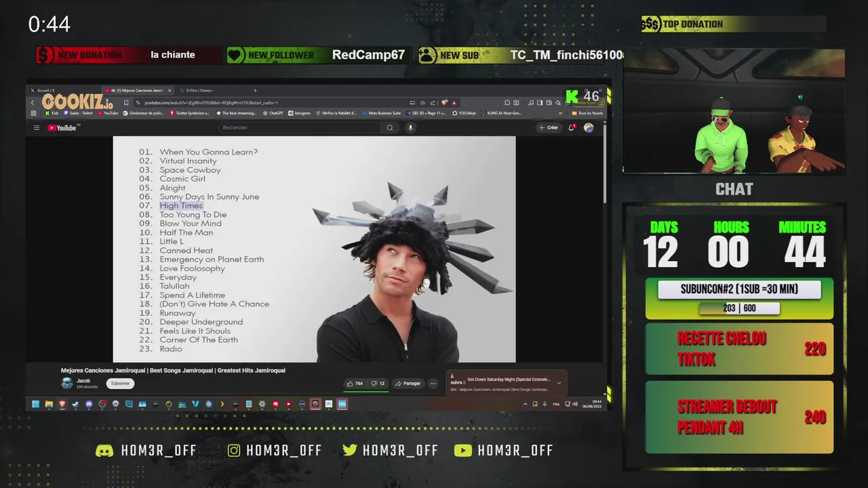Image resolution: width=868 pixels, height=488 pixels.
Task: Open KLING AI: Next-Gen bookmark
Action: click(x=501, y=113)
